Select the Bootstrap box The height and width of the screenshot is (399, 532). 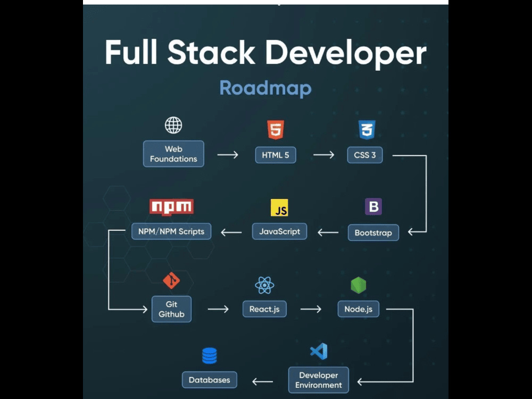[x=373, y=233]
